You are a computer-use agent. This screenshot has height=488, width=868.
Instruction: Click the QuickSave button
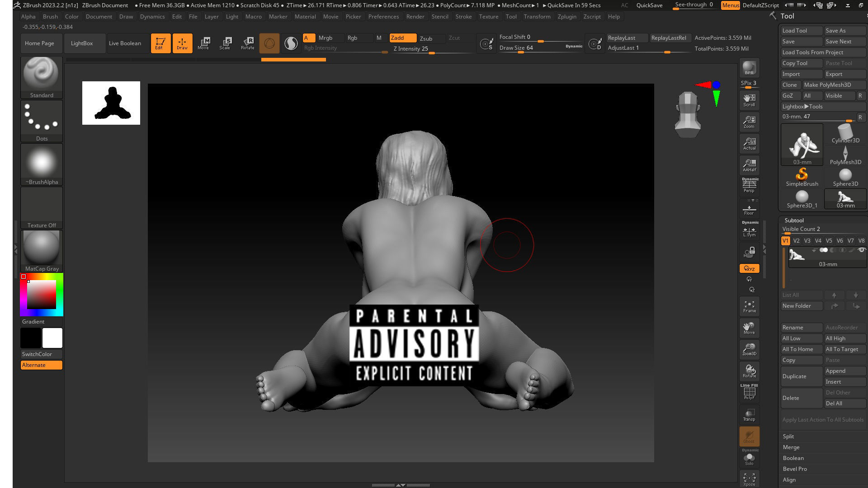click(649, 5)
